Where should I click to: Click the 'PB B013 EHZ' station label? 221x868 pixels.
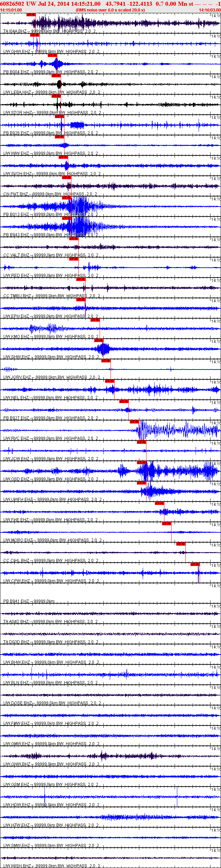coord(16,214)
